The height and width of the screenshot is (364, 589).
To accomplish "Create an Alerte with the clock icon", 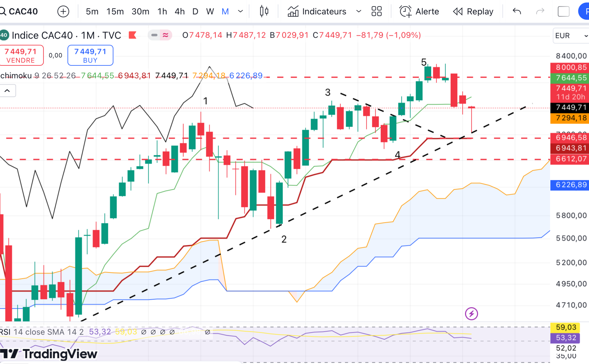I will click(419, 12).
